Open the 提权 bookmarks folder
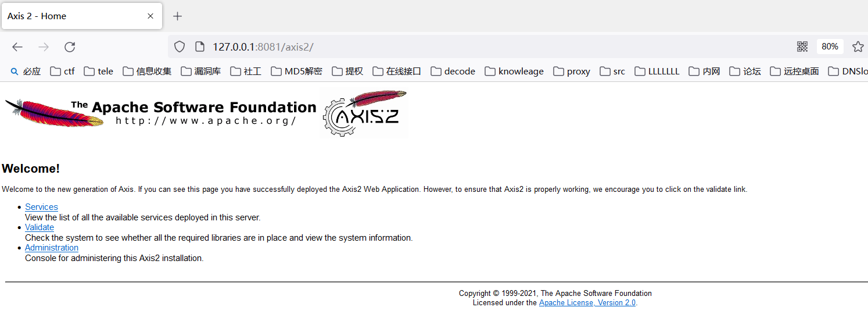The height and width of the screenshot is (325, 868). pyautogui.click(x=347, y=71)
